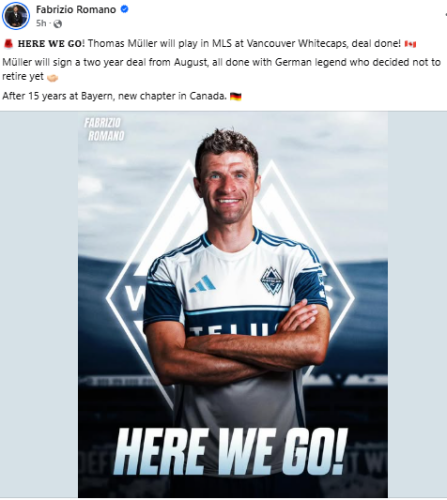Click the red siren emoji
447x500 pixels.
pos(8,44)
